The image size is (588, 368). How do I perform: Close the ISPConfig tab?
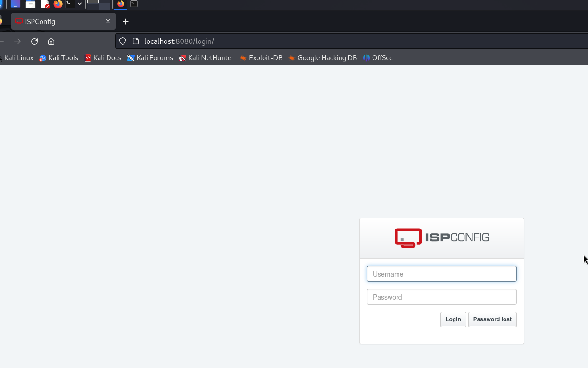108,22
